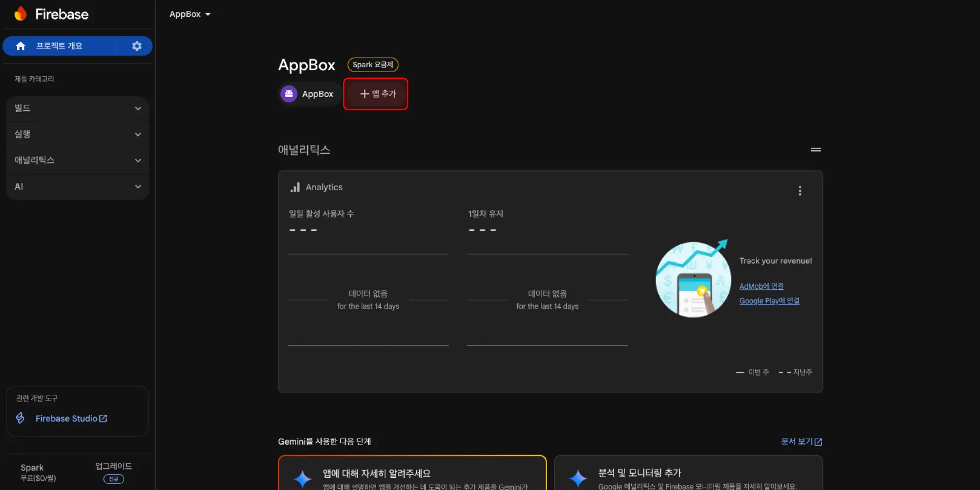Click the 지난주 legend entry

click(795, 372)
